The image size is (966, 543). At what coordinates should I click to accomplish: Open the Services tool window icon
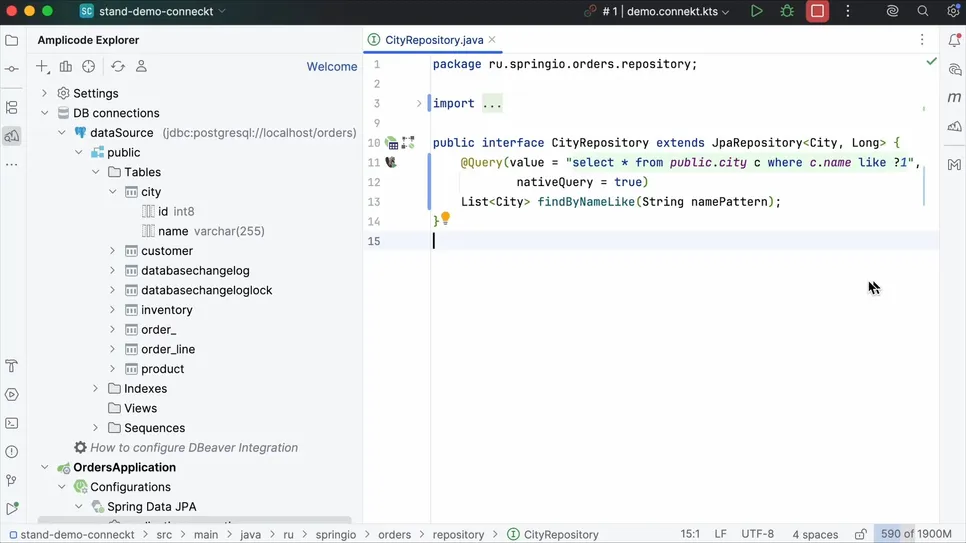(x=12, y=394)
